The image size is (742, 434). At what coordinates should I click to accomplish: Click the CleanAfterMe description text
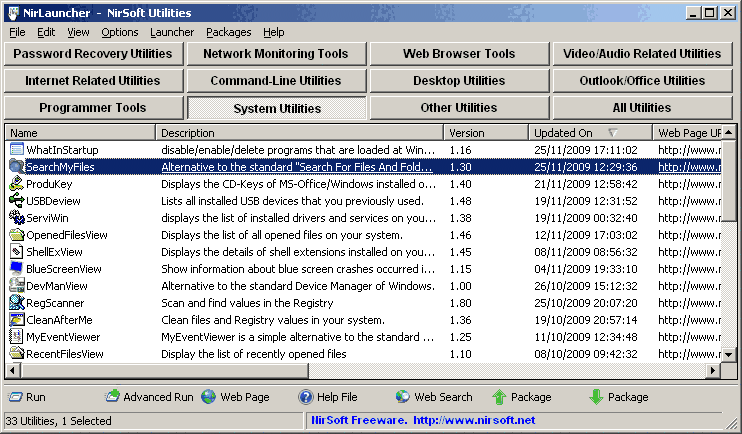pos(273,320)
